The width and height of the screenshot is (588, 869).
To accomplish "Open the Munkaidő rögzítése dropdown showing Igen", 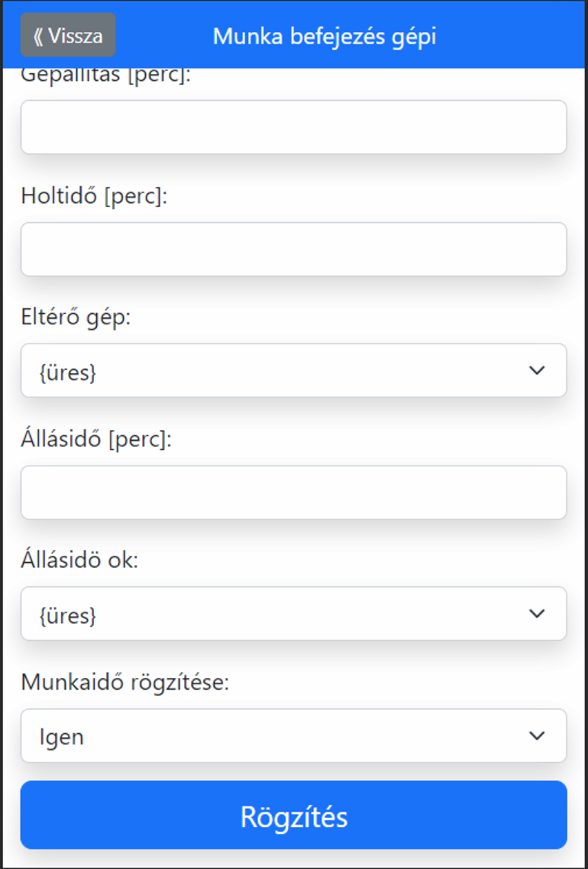I will [293, 735].
